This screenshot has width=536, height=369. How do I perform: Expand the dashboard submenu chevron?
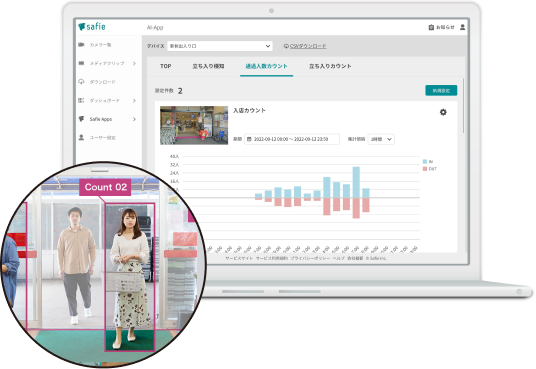click(134, 100)
